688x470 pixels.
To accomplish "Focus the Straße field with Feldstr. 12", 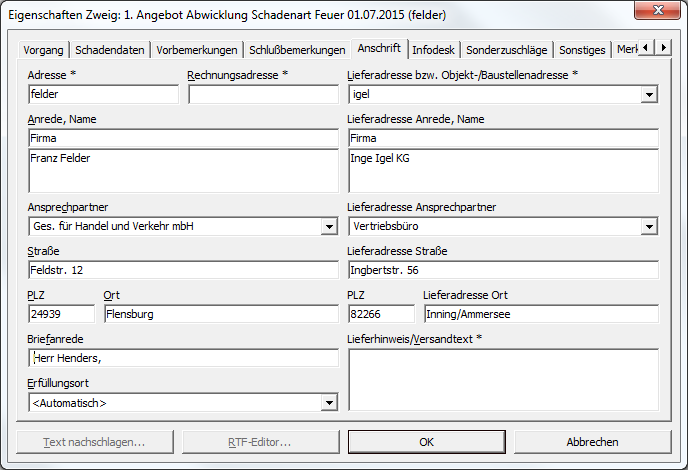I will [x=184, y=271].
